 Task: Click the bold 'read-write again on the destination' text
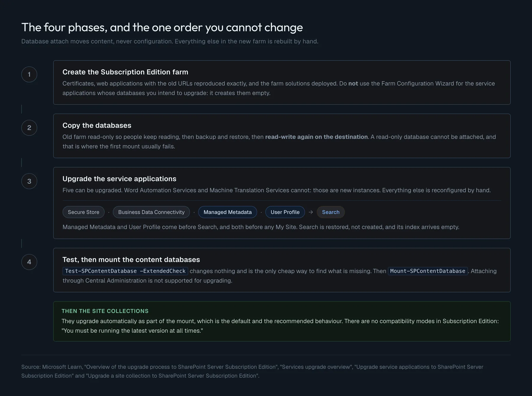[x=316, y=137]
